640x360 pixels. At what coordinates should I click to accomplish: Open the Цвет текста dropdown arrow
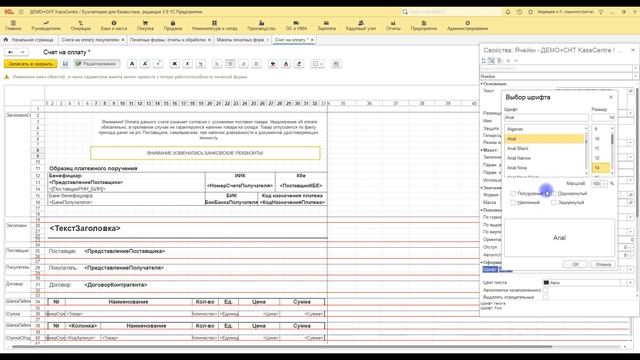[x=630, y=282]
